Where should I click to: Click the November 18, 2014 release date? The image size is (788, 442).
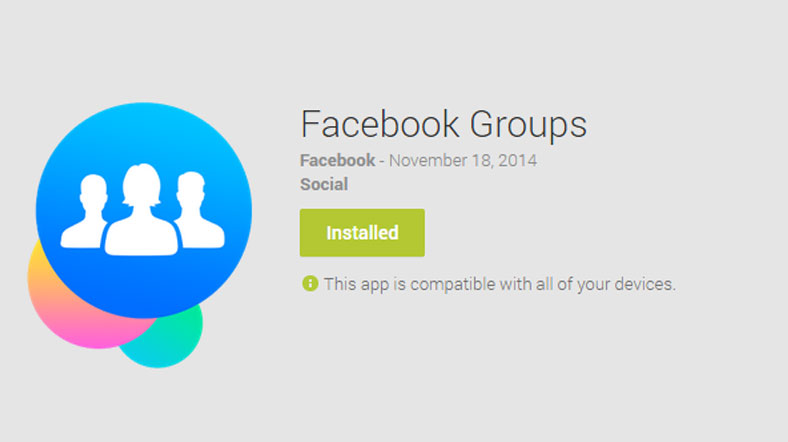point(463,161)
